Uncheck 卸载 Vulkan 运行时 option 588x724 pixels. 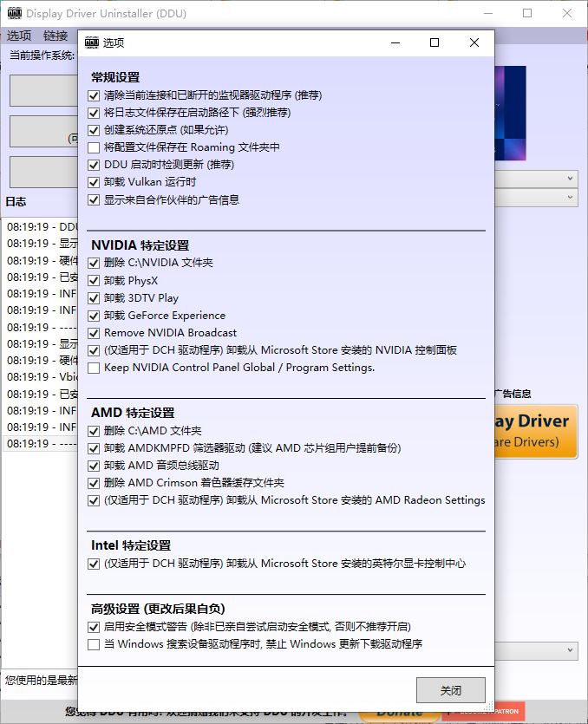[95, 182]
